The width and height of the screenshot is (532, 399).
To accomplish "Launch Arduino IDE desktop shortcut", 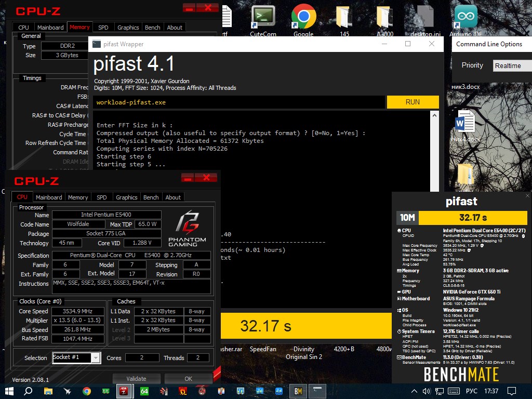I will pyautogui.click(x=465, y=17).
